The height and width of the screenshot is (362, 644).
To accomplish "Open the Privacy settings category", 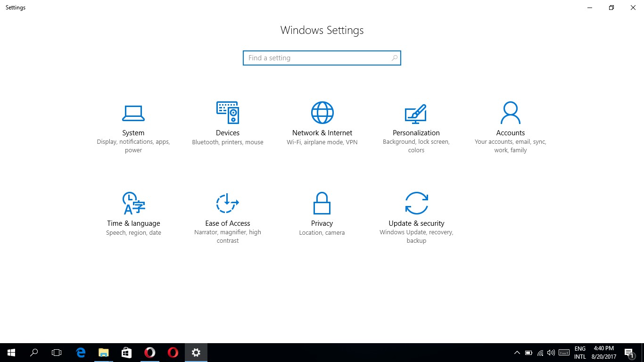I will [x=322, y=214].
